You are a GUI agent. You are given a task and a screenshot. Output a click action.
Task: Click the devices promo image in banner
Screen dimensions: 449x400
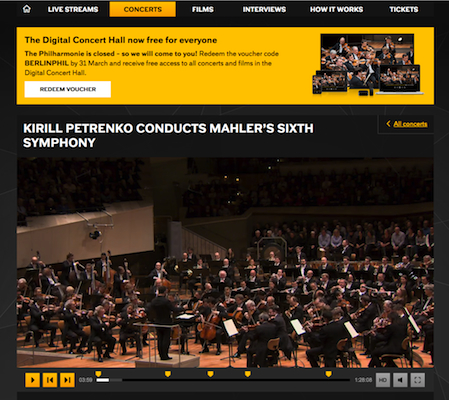[368, 65]
